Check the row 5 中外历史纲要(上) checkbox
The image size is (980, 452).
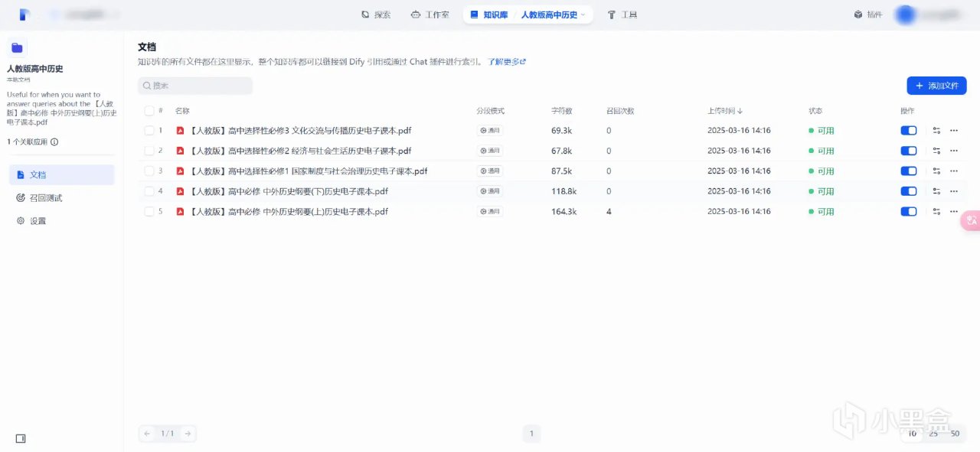tap(149, 211)
